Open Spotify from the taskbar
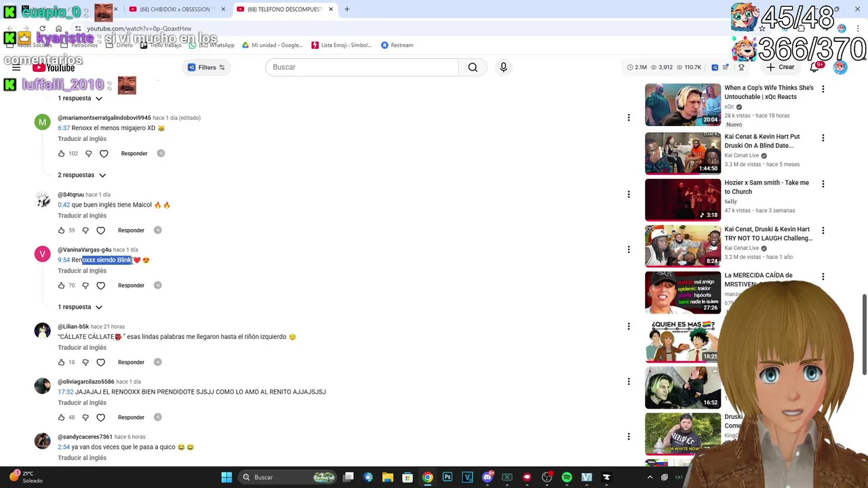 point(567,477)
